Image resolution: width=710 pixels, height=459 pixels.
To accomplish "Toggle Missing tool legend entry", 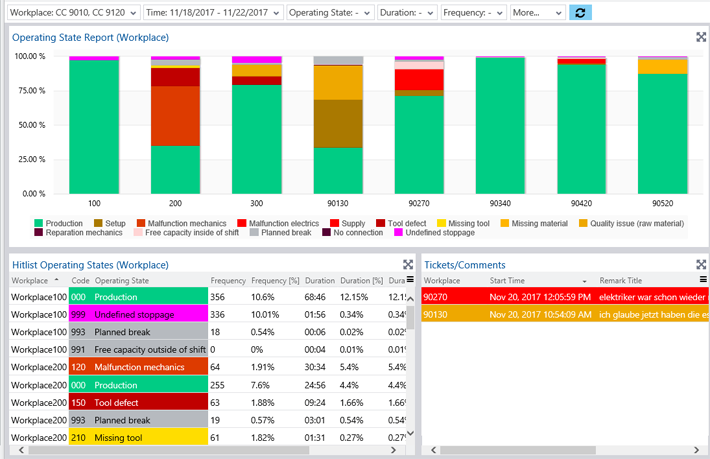I will coord(463,223).
